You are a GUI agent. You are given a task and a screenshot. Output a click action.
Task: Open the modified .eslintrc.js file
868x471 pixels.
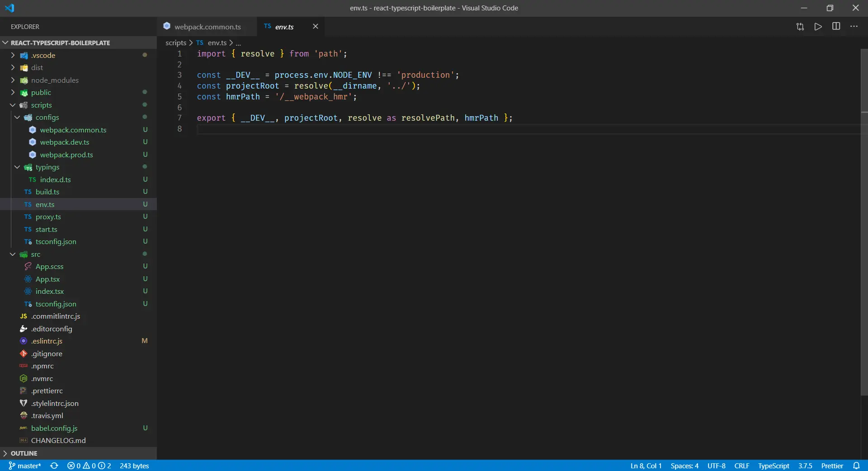click(x=78, y=341)
